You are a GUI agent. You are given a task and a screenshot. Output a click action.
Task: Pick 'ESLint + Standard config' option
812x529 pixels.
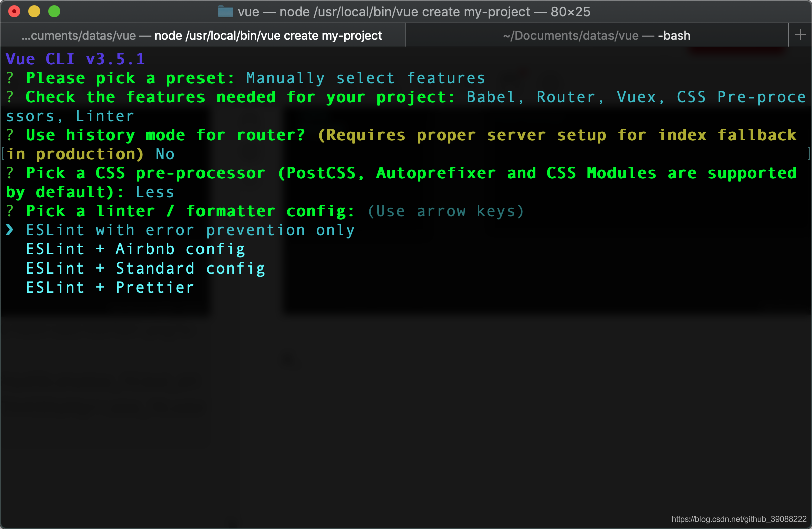[145, 269]
